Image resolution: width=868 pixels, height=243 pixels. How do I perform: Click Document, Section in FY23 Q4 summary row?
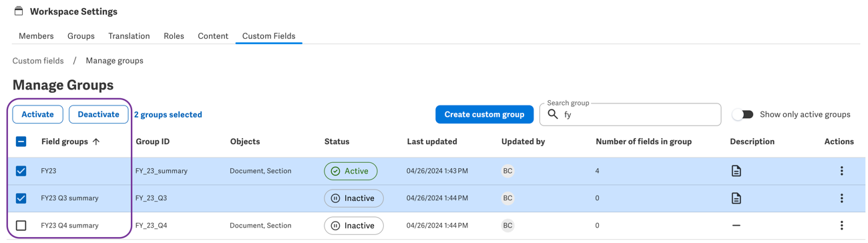point(260,226)
